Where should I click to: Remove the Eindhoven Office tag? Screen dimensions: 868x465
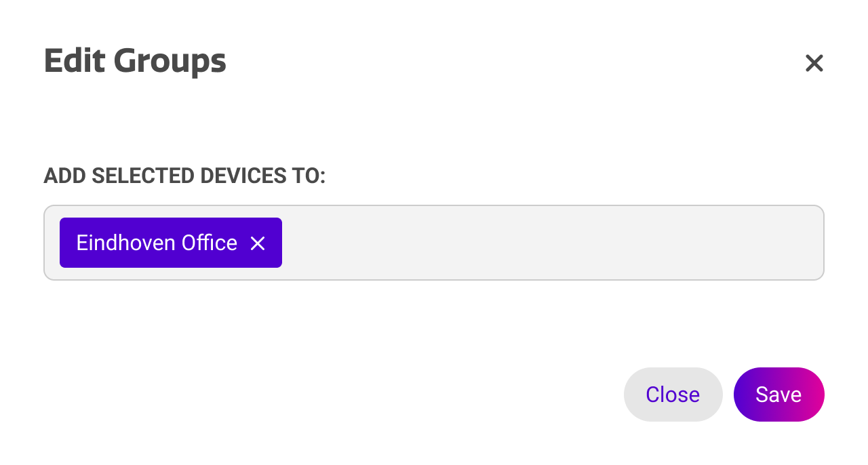pyautogui.click(x=258, y=243)
